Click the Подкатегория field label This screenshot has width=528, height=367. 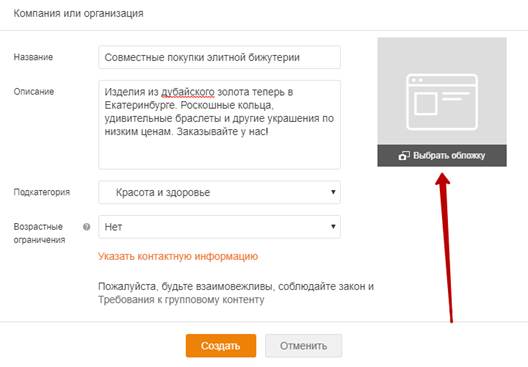(42, 192)
